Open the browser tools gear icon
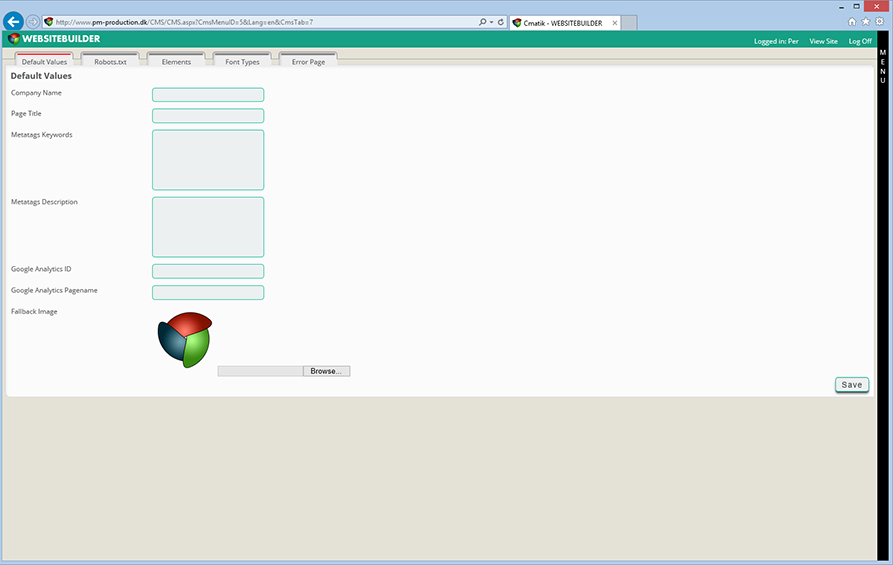 pos(879,21)
